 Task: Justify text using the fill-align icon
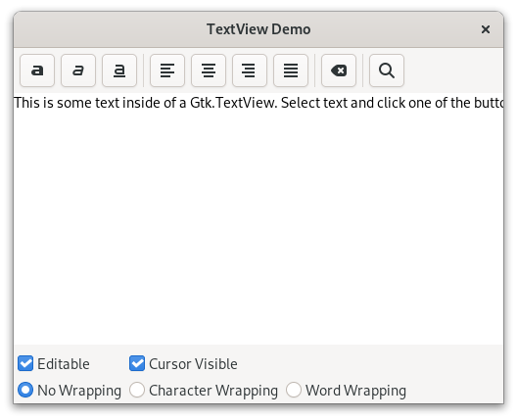(291, 70)
